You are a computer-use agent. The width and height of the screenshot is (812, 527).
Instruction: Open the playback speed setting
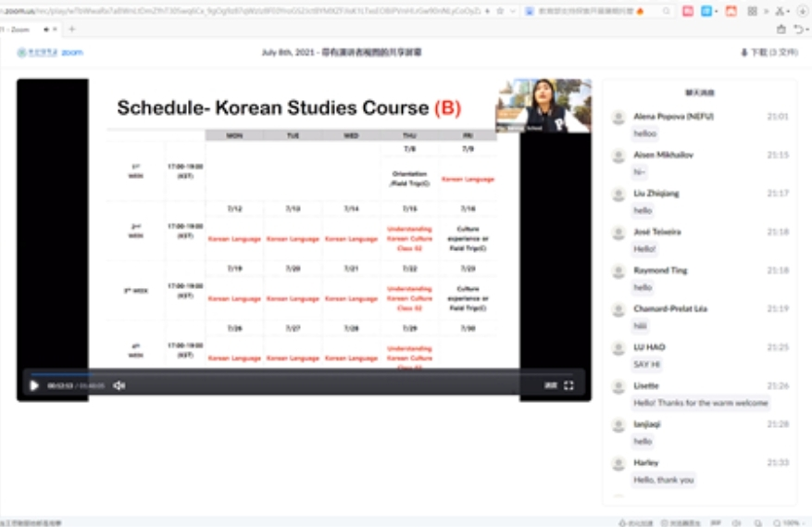tap(550, 385)
